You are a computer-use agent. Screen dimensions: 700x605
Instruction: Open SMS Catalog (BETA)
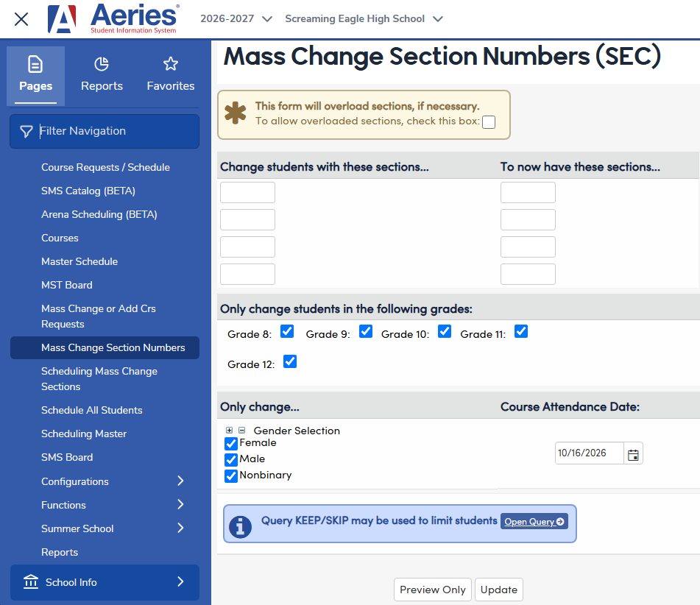point(88,191)
